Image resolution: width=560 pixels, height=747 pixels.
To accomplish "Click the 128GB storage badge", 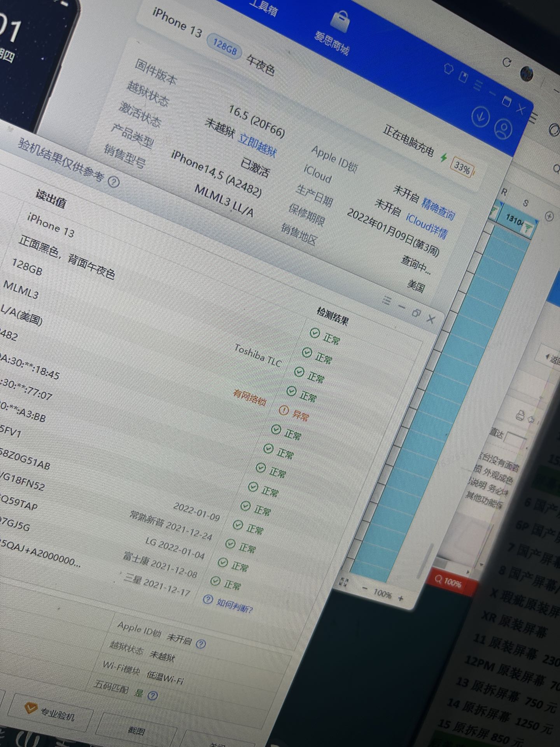I will tap(225, 46).
